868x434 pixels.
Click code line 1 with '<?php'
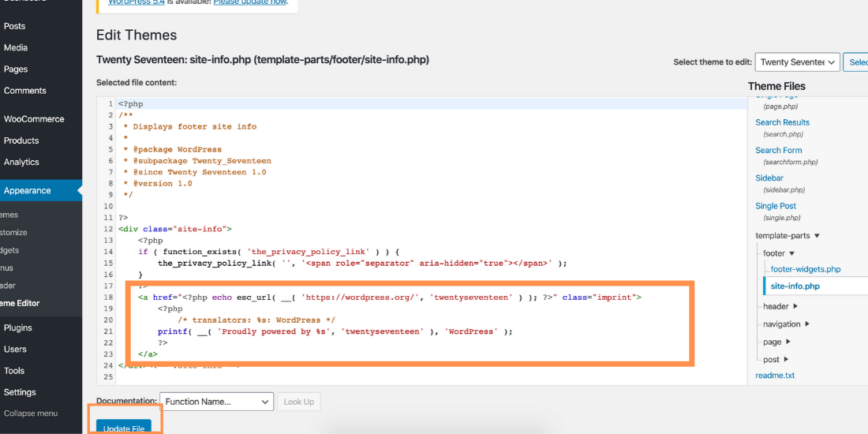(x=131, y=103)
